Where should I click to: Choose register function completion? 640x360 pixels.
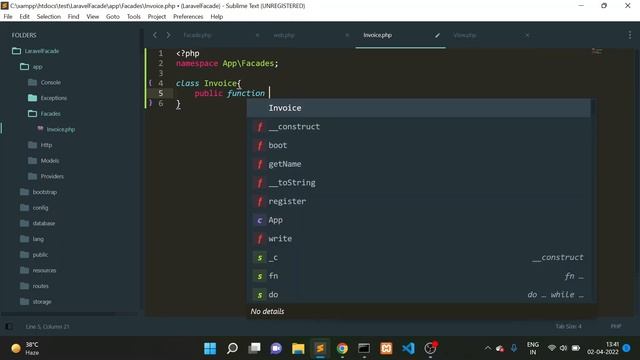418,202
